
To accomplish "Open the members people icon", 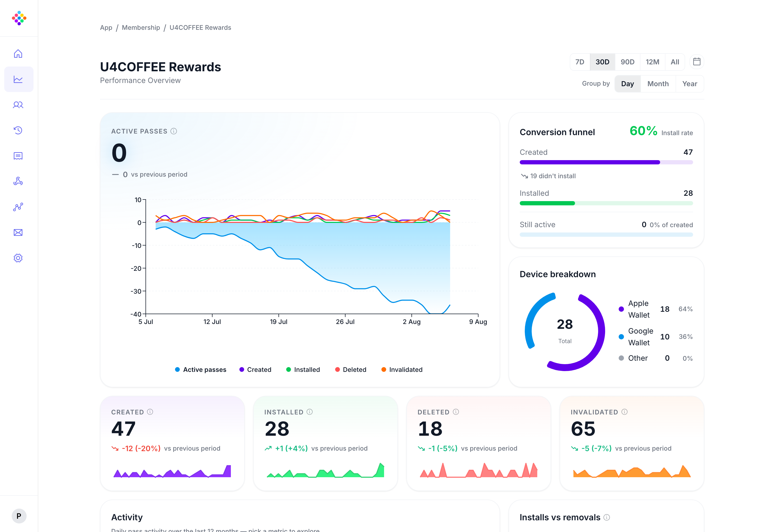I will (18, 105).
